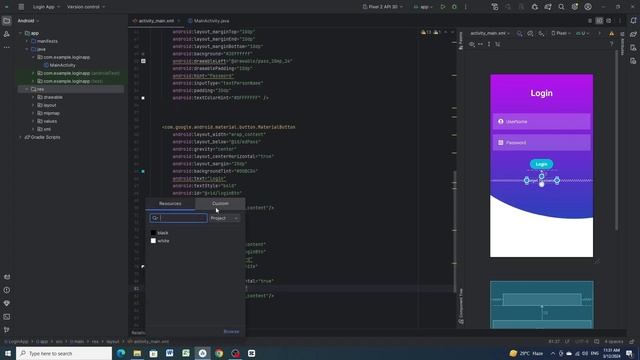The width and height of the screenshot is (640, 360).
Task: Open the Version control dropdown
Action: [86, 7]
